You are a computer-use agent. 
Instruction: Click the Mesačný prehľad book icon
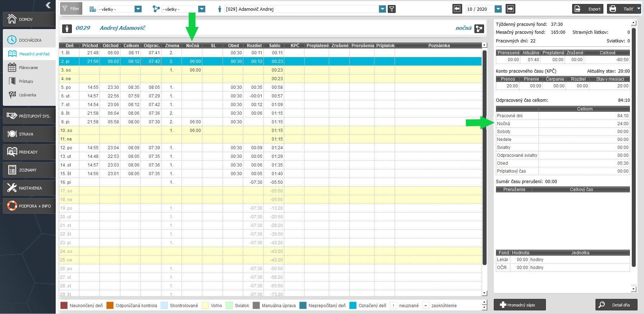[x=12, y=54]
